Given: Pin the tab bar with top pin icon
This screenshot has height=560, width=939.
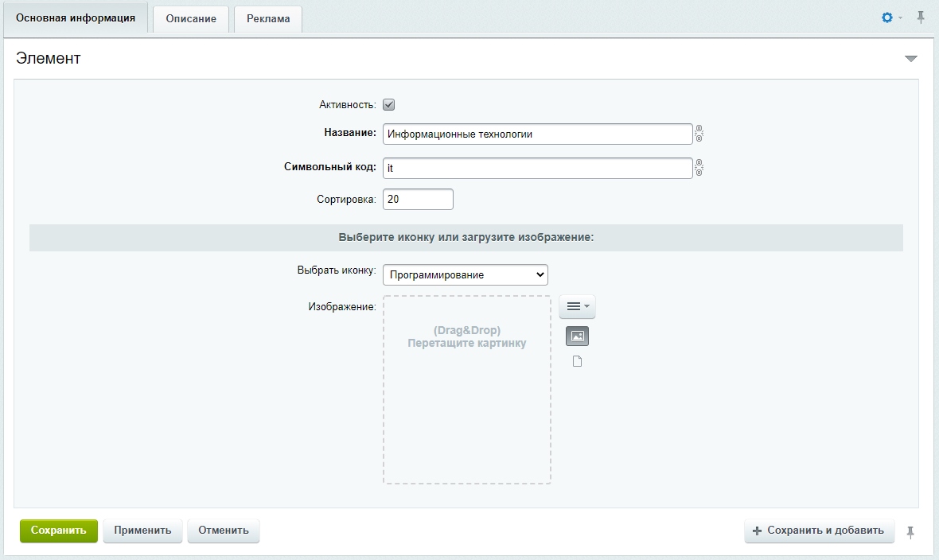Looking at the screenshot, I should coord(921,18).
